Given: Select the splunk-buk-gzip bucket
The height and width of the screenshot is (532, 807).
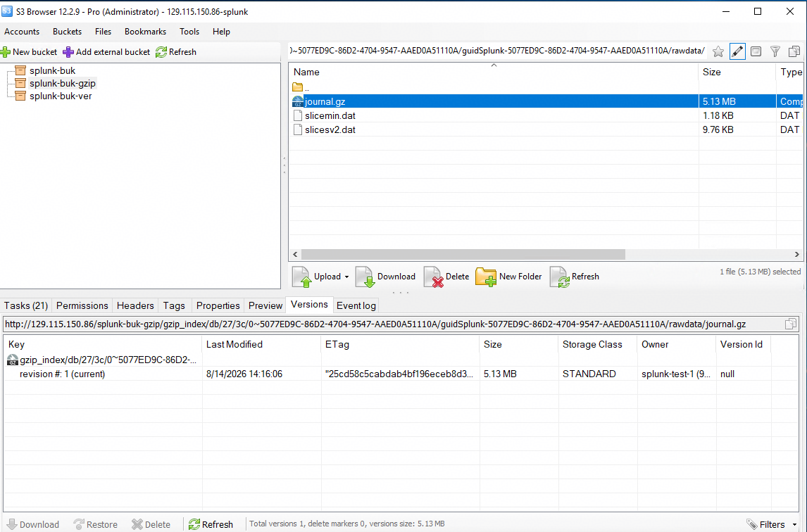Looking at the screenshot, I should tap(62, 83).
